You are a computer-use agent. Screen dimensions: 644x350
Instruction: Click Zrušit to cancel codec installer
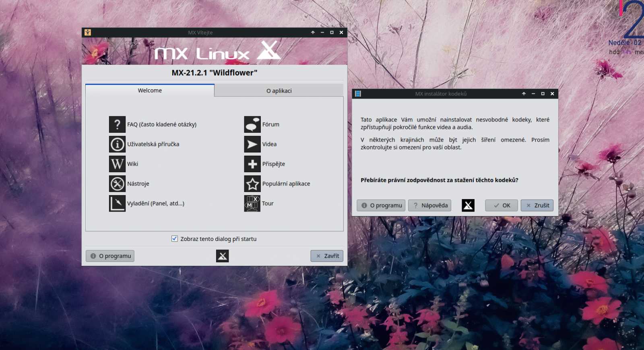pos(537,205)
